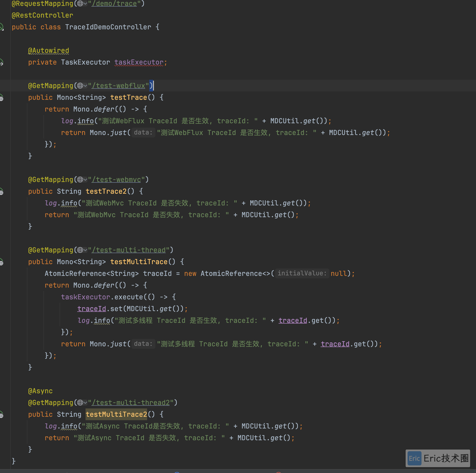The image size is (476, 473).
Task: Click the "@Async" annotation
Action: pos(40,391)
